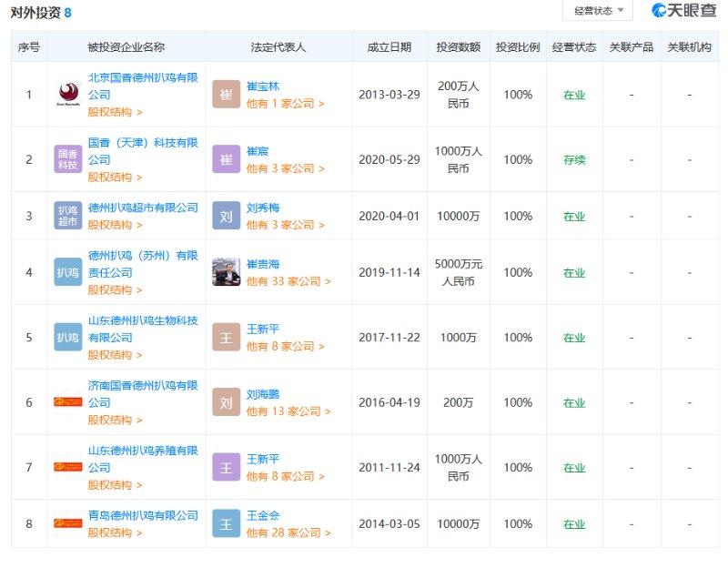Click the photo avatar of 崔贵海
Screen dimensions: 728x568
pos(226,272)
